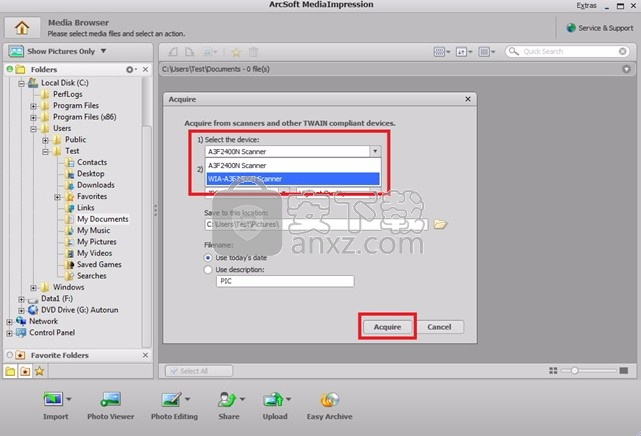Select Use today's date option
Screen dimensions: 641x436
pyautogui.click(x=208, y=258)
